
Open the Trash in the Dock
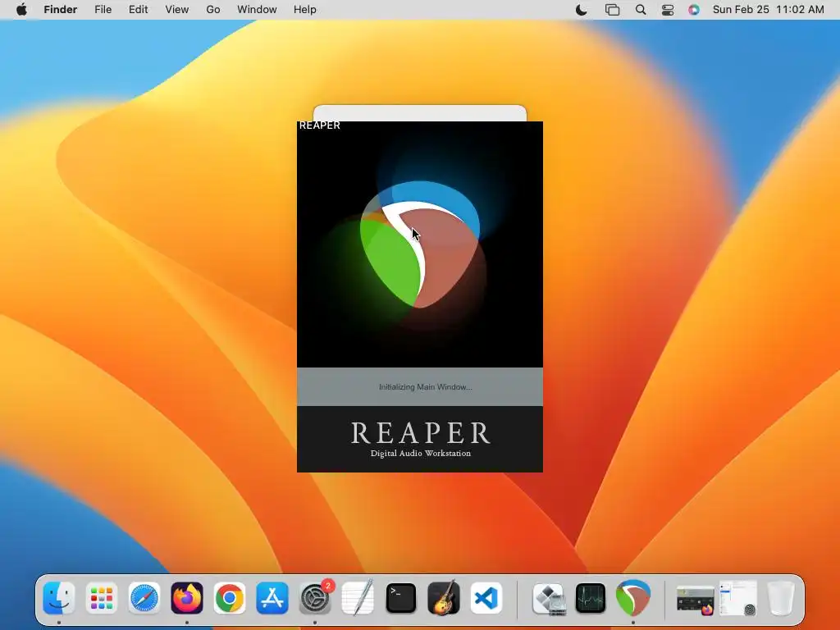(781, 598)
